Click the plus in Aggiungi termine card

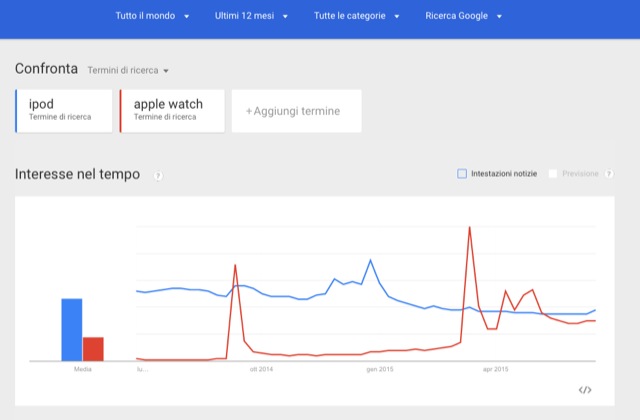249,111
